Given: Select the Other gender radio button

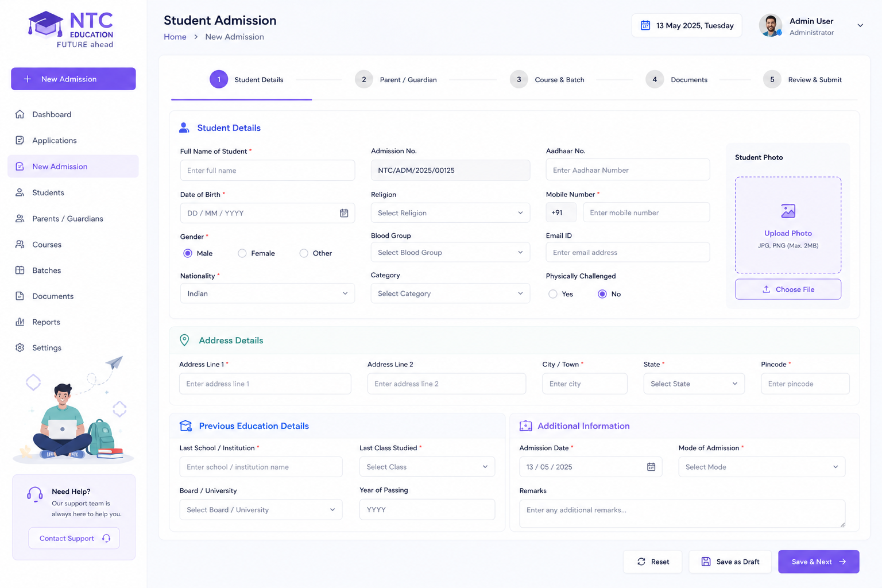Looking at the screenshot, I should 304,253.
